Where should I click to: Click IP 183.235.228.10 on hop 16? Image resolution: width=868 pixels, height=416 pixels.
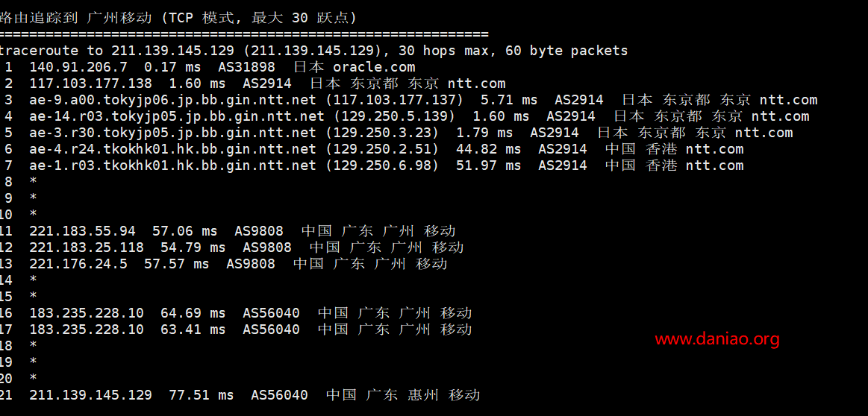pos(87,313)
